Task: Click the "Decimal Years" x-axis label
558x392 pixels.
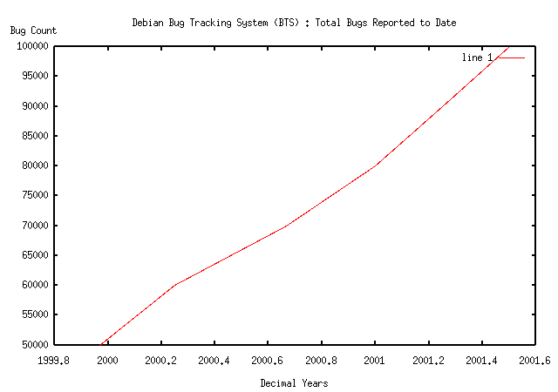Action: point(294,382)
